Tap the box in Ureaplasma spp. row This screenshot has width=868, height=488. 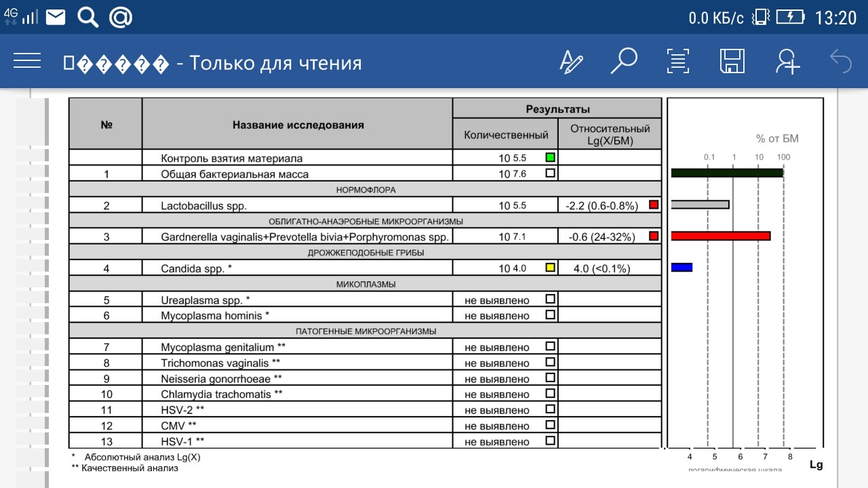(x=551, y=299)
